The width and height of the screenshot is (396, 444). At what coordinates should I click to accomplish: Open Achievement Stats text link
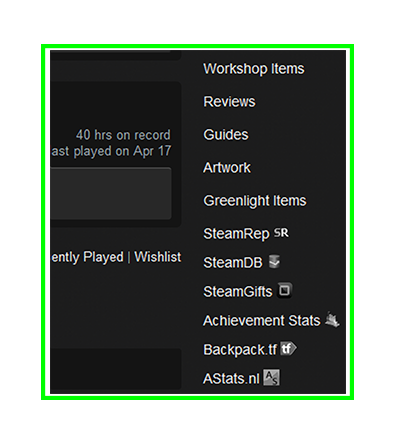click(262, 321)
